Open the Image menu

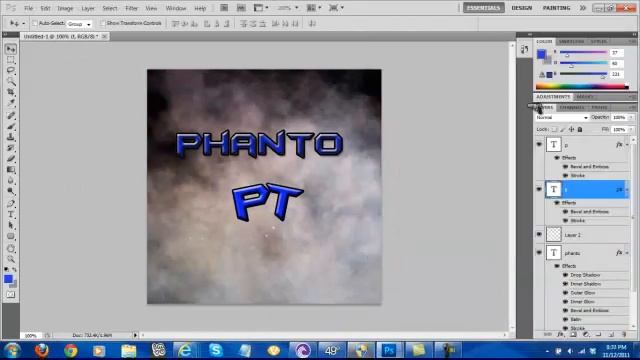point(65,8)
